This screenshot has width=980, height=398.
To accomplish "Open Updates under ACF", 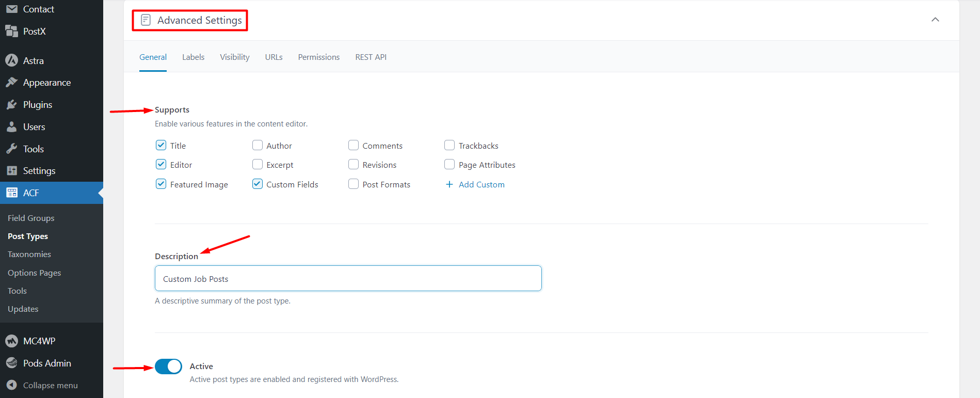I will click(x=23, y=309).
